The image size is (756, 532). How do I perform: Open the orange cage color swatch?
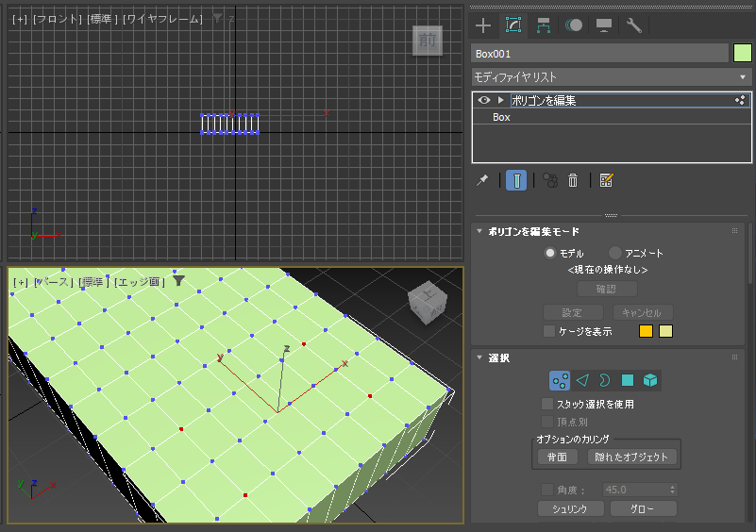[x=646, y=331]
